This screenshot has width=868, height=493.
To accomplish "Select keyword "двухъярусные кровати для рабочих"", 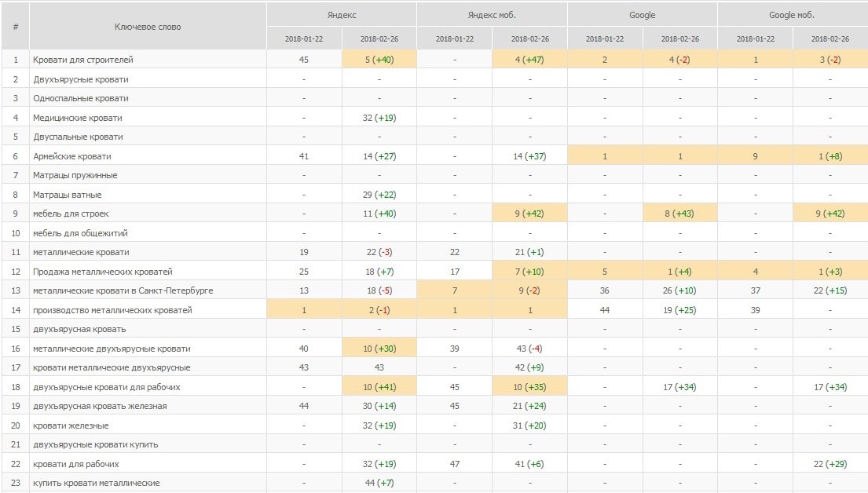I will pos(107,387).
